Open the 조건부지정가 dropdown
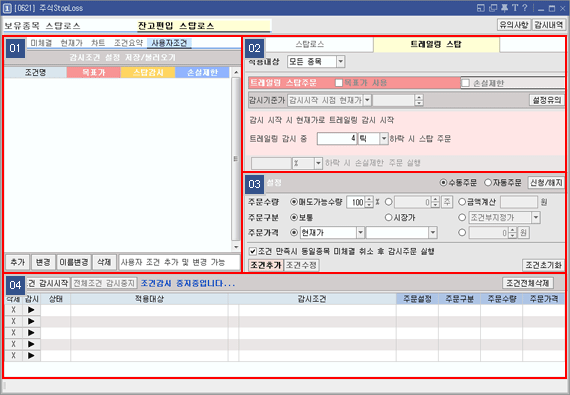Viewport: 570px width, 395px height. click(x=536, y=217)
